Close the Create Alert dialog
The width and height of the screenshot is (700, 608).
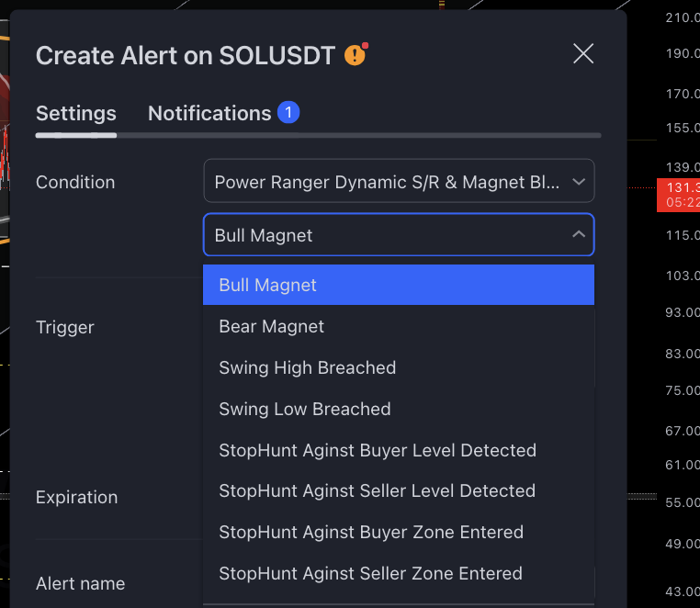(583, 53)
